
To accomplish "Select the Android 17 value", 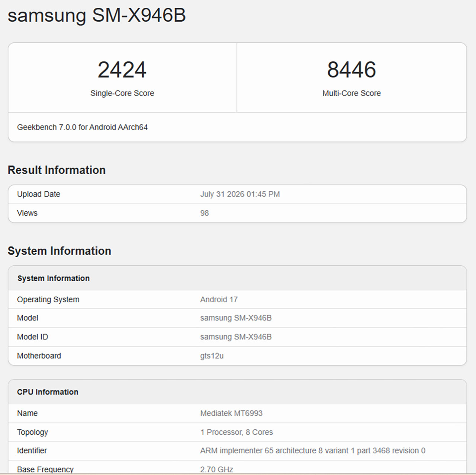I will click(x=219, y=300).
